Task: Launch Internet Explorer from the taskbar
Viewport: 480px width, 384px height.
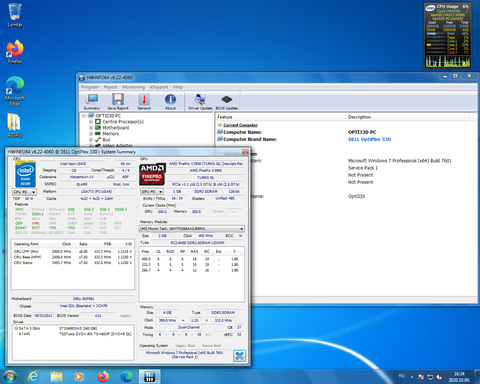Action: (33, 377)
